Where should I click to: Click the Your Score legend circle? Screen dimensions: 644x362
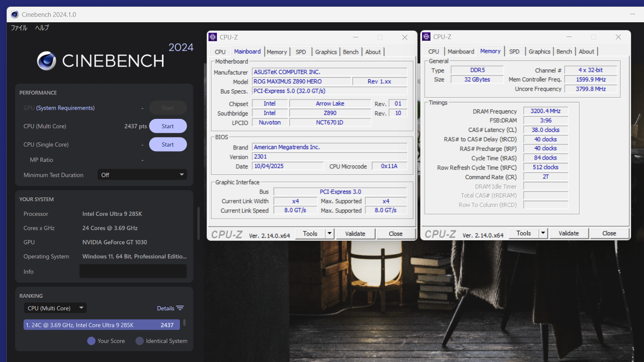click(x=91, y=341)
